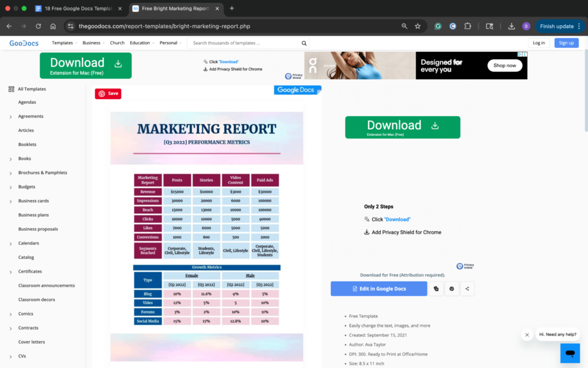588x368 pixels.
Task: Click the Edit in Google Docs button
Action: (378, 288)
